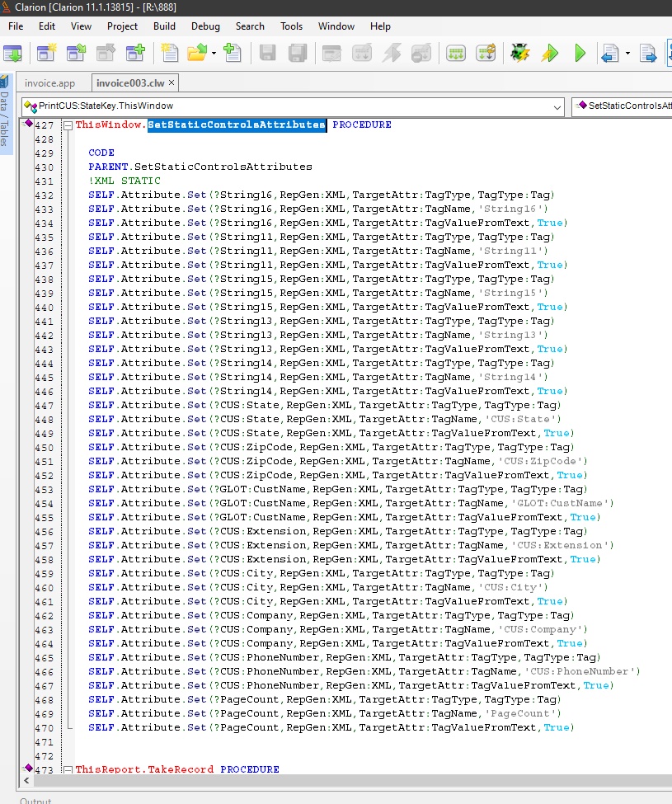
Task: Click the Open folder toolbar icon
Action: point(196,54)
